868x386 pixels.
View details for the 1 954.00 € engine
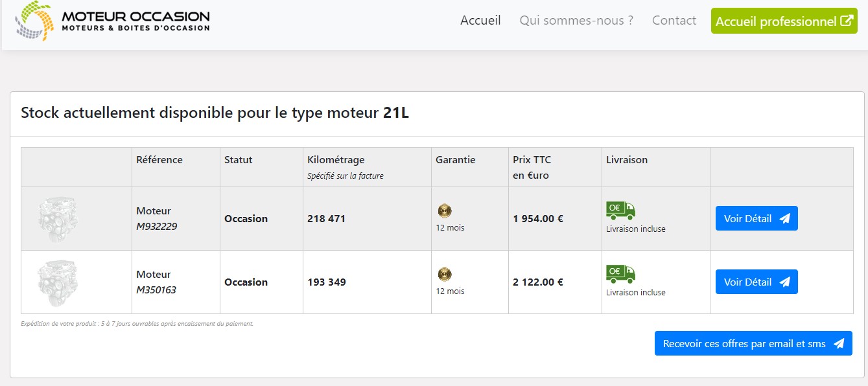tap(756, 219)
